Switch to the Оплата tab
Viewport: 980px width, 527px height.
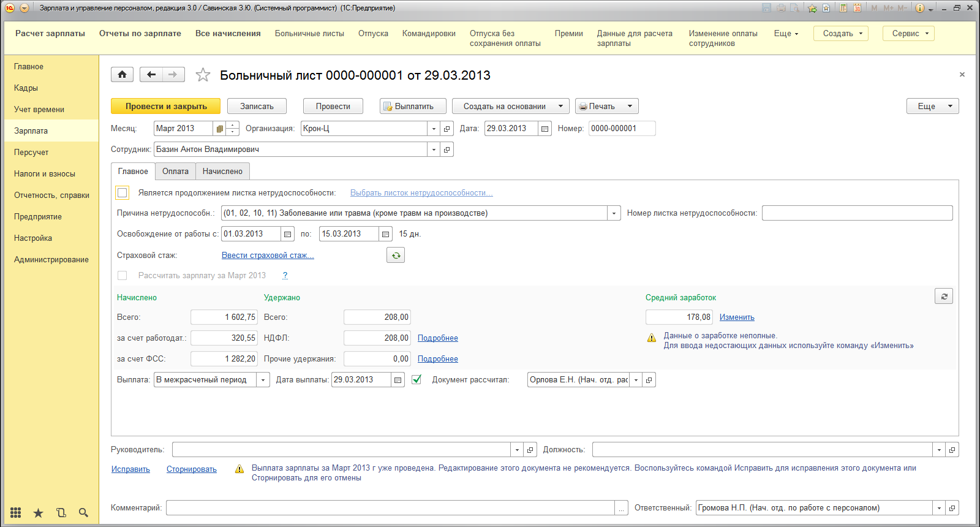175,172
